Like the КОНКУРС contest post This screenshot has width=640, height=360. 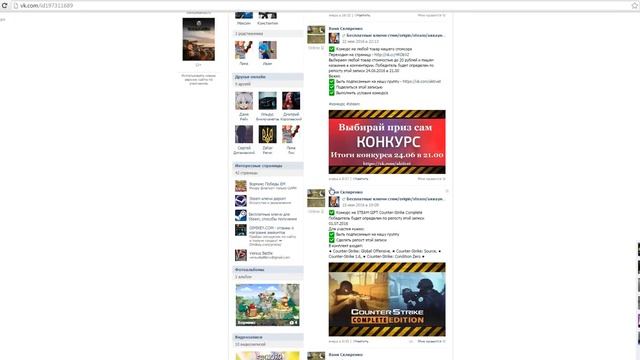click(431, 179)
